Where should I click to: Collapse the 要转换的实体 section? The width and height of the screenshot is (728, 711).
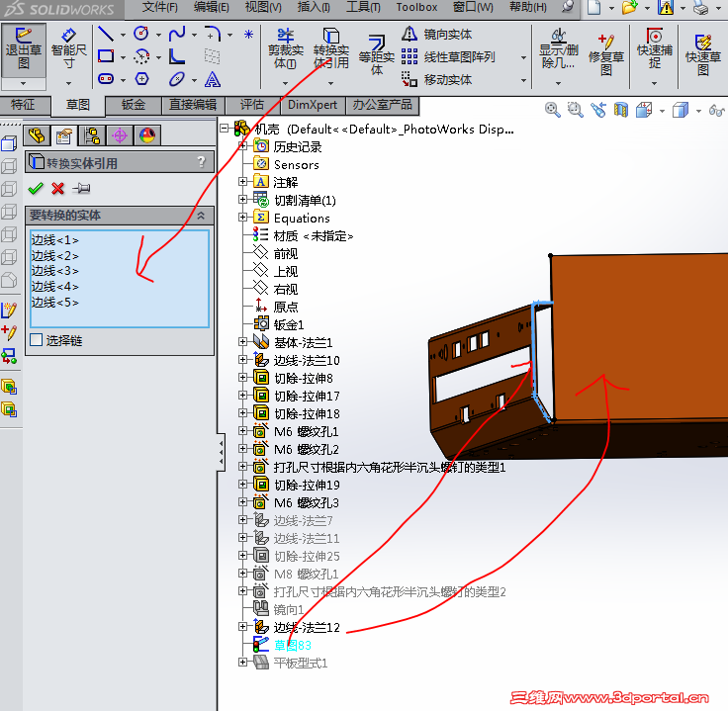point(201,216)
